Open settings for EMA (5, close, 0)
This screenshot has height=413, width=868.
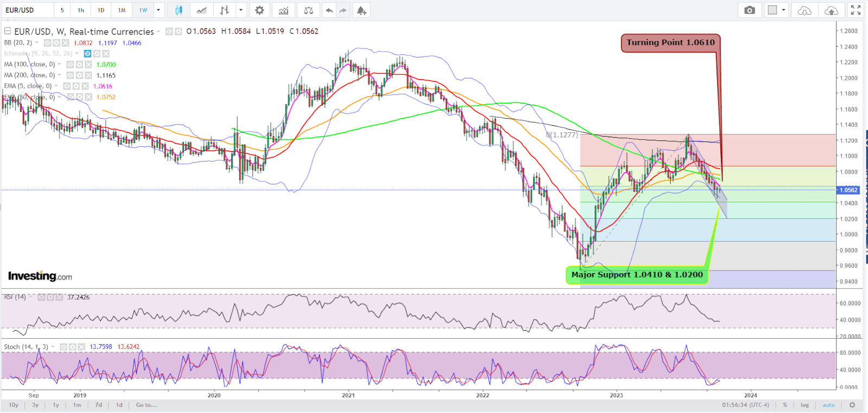(76, 86)
